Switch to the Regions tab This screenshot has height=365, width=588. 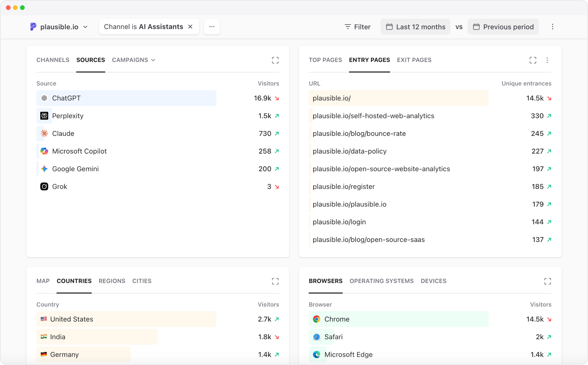(x=112, y=281)
